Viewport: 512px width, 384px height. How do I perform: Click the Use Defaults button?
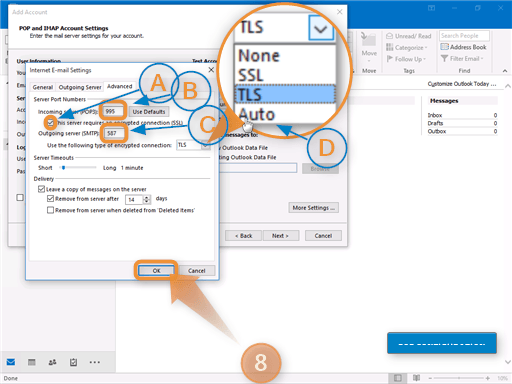(149, 112)
